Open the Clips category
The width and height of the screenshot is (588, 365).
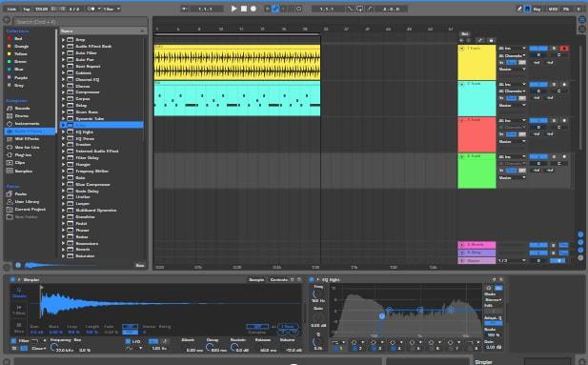[20, 162]
